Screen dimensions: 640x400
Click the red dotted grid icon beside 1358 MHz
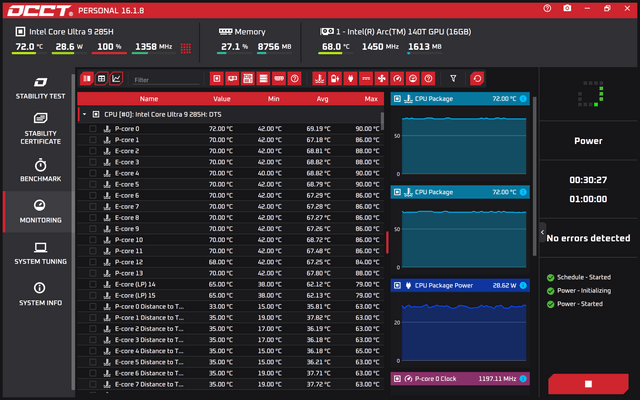tap(186, 48)
